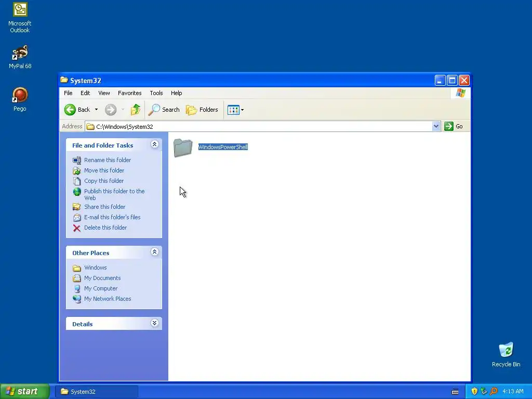
Task: Go up one folder level
Action: pyautogui.click(x=136, y=110)
